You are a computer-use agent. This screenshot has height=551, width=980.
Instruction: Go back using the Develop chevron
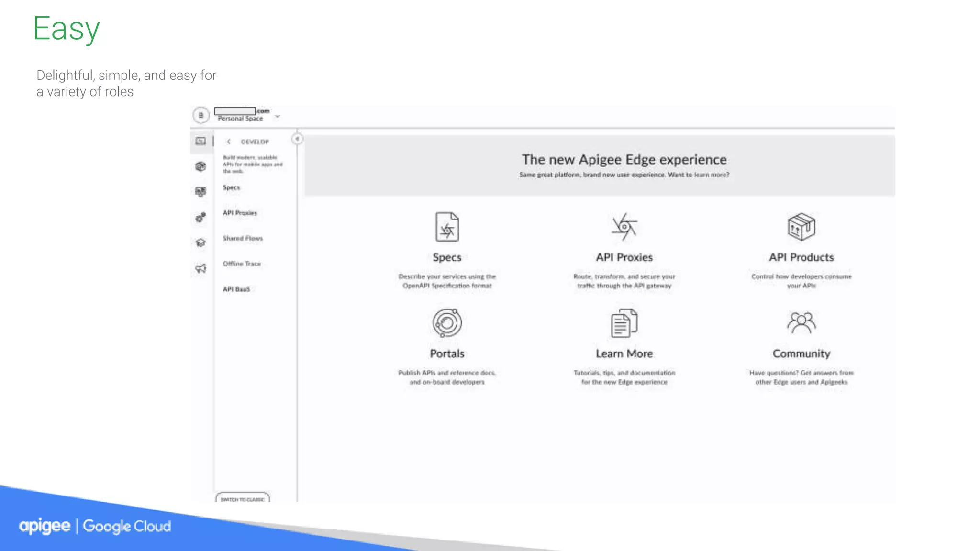229,142
